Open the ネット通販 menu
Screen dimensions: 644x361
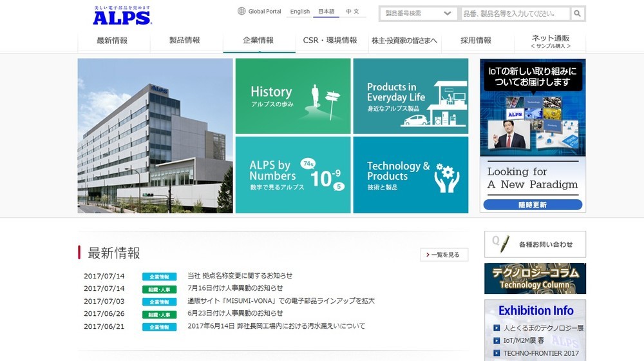click(x=551, y=41)
